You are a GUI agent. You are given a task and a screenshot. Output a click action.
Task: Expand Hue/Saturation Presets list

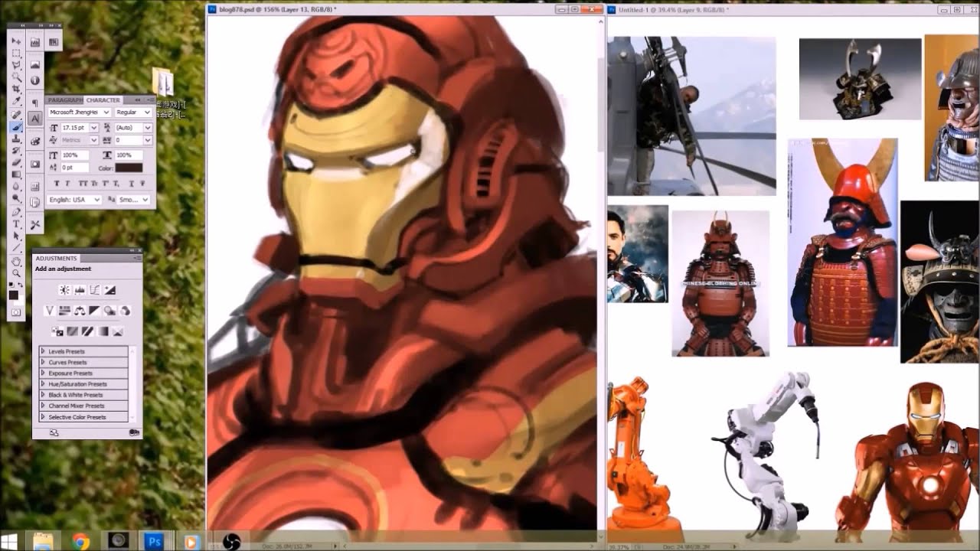pos(42,384)
